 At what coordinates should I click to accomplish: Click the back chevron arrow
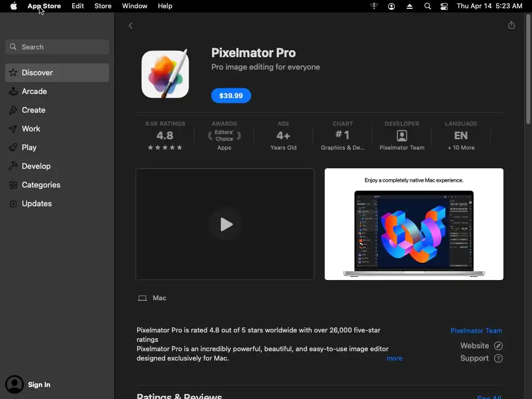point(130,26)
